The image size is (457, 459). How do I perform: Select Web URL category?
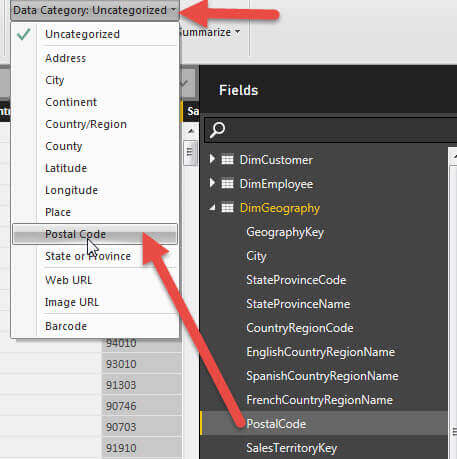(95, 280)
